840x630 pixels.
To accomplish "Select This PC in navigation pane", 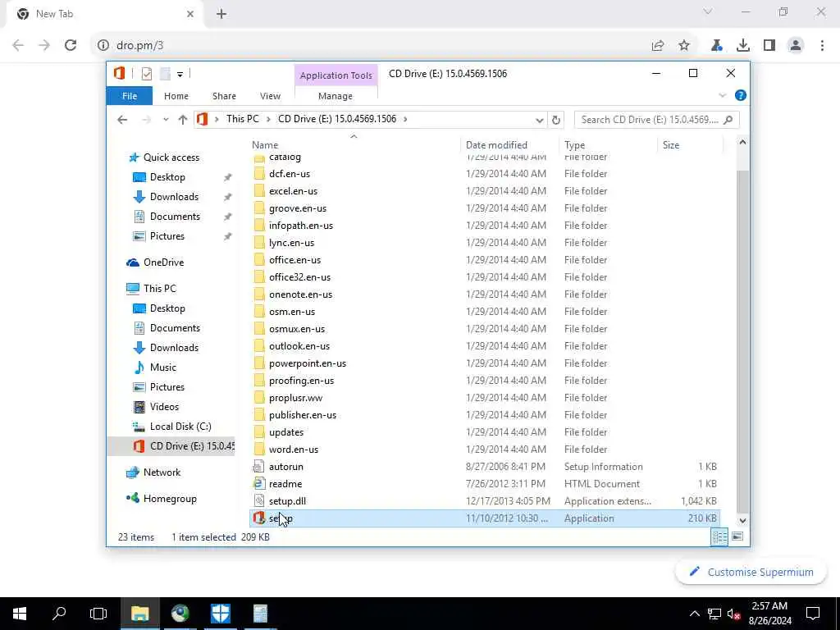I will pos(160,288).
